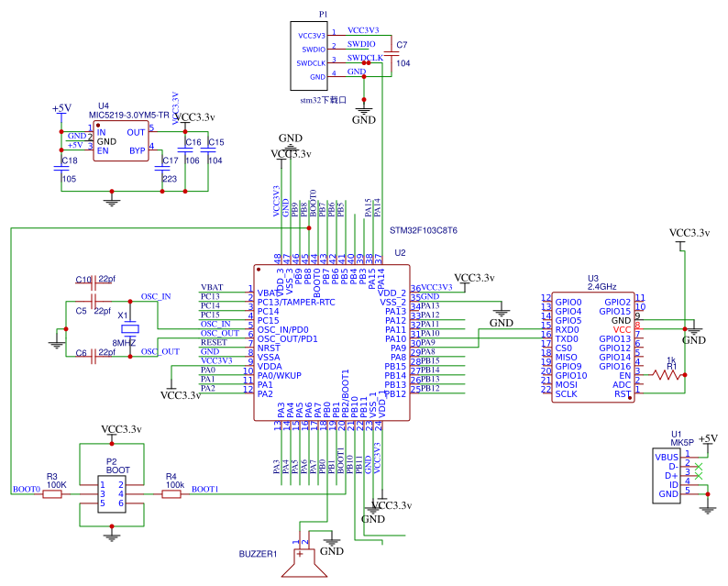Image resolution: width=728 pixels, height=586 pixels.
Task: Click the red VCC pin on U3
Action: (622, 330)
